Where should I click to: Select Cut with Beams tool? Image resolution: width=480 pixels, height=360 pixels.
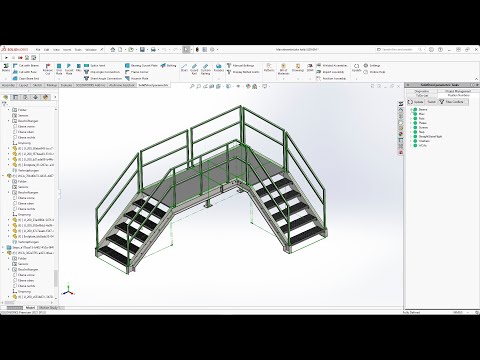[x=26, y=66]
